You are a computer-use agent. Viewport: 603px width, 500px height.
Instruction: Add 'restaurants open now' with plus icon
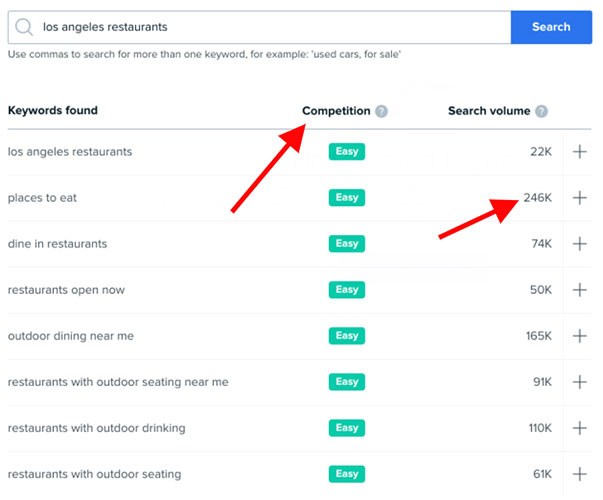pos(579,290)
